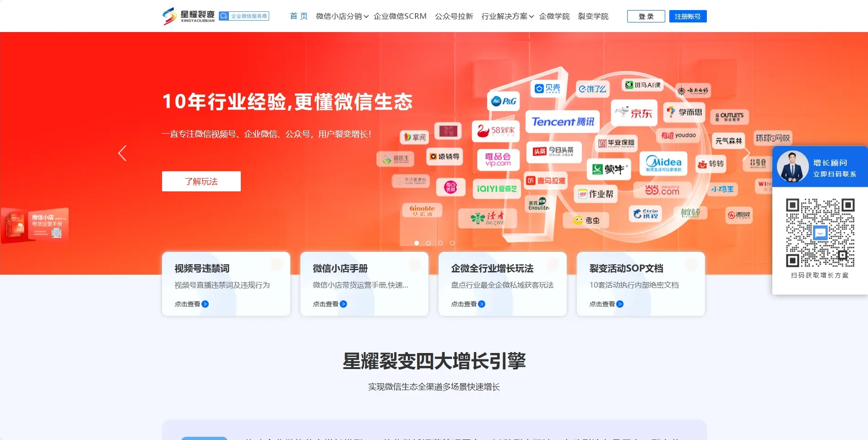Click the previous slide arrow on banner

click(122, 153)
